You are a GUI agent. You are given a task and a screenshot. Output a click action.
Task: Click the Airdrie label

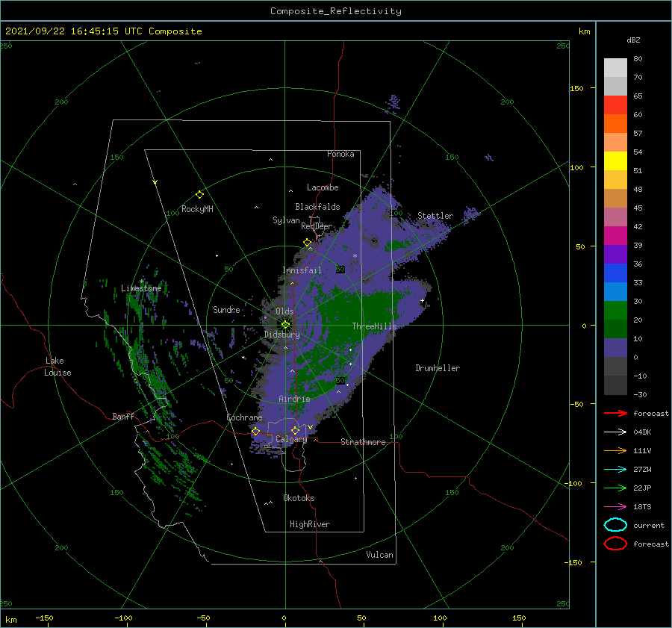(x=294, y=399)
